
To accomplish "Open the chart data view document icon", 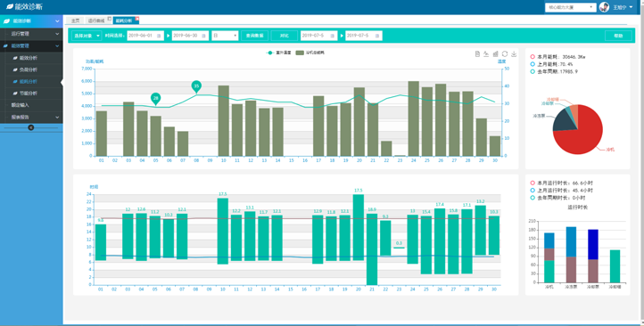I will click(x=477, y=54).
